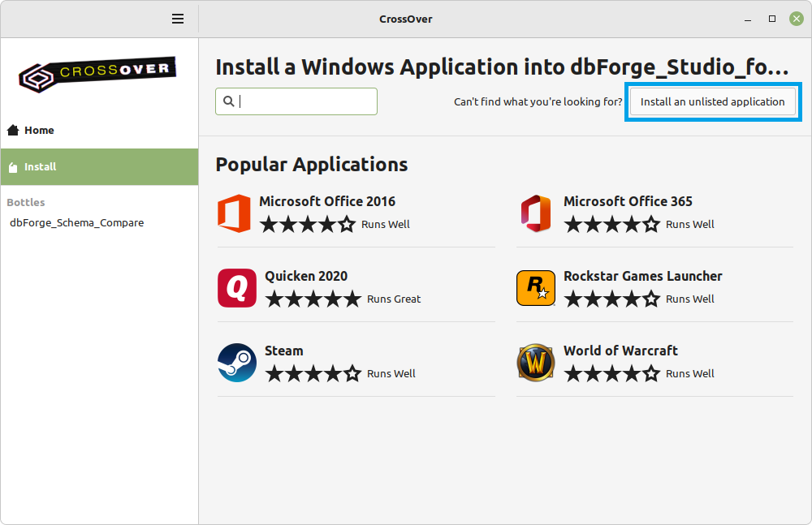The image size is (812, 525).
Task: Click "Can't find what you're looking for?" text
Action: (538, 102)
